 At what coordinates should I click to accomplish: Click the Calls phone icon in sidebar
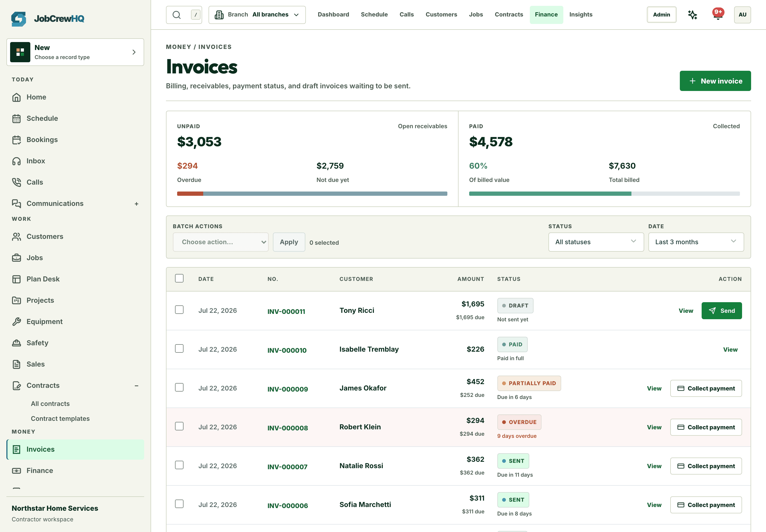(16, 182)
